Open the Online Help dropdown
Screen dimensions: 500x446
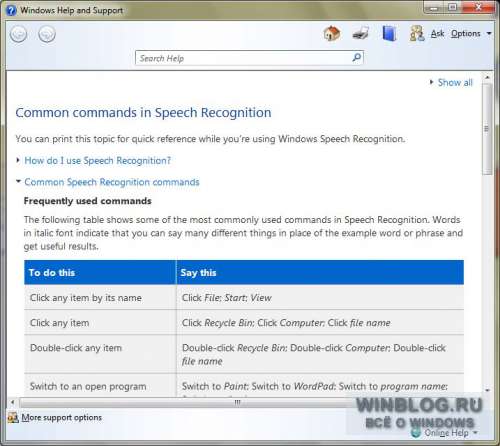[446, 433]
